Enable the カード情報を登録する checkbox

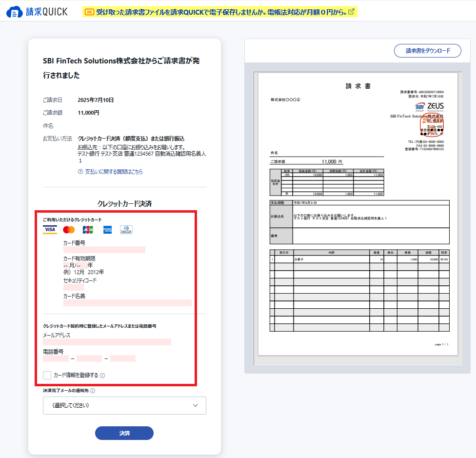coord(46,376)
